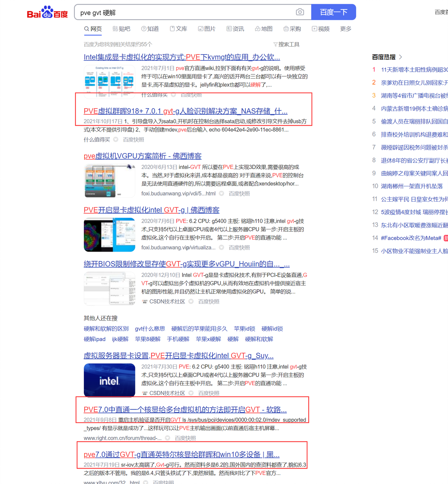The image size is (448, 484).
Task: Open hot search '湖南郴州一架直升机坠落'
Action: pos(412,186)
